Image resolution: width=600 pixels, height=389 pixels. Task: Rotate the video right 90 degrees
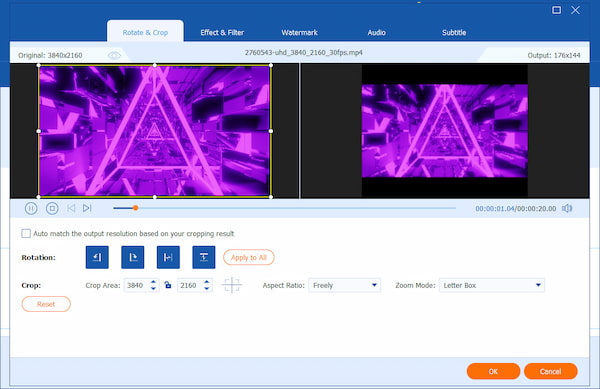click(133, 257)
